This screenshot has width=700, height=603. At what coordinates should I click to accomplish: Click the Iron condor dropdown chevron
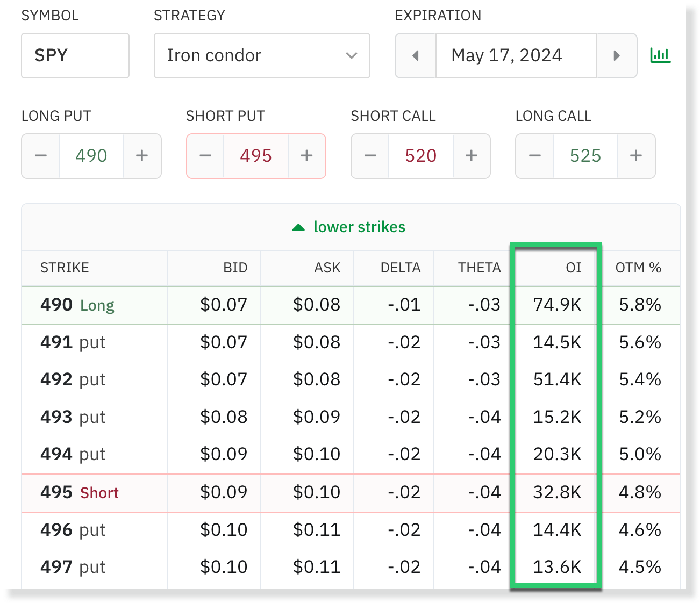(x=351, y=55)
